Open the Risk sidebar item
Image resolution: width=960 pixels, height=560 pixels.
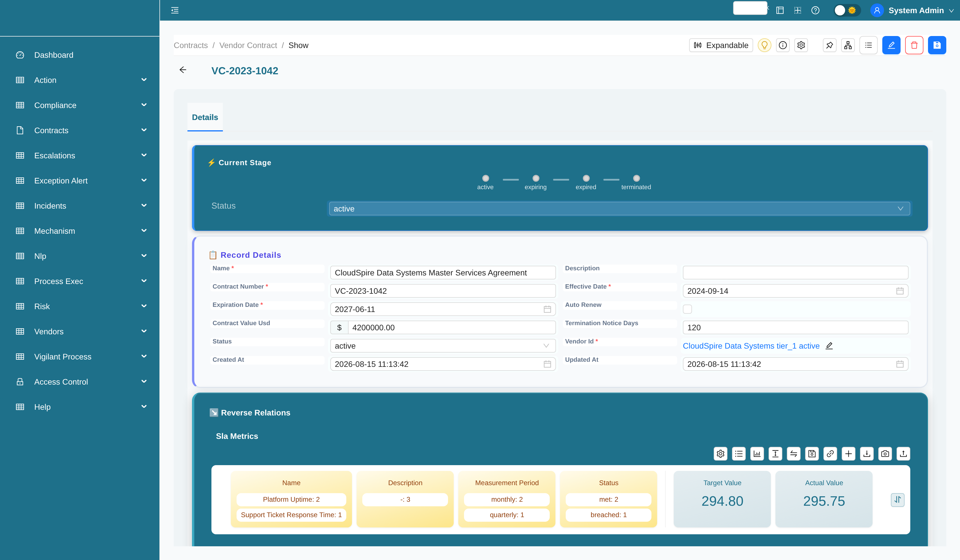tap(80, 306)
